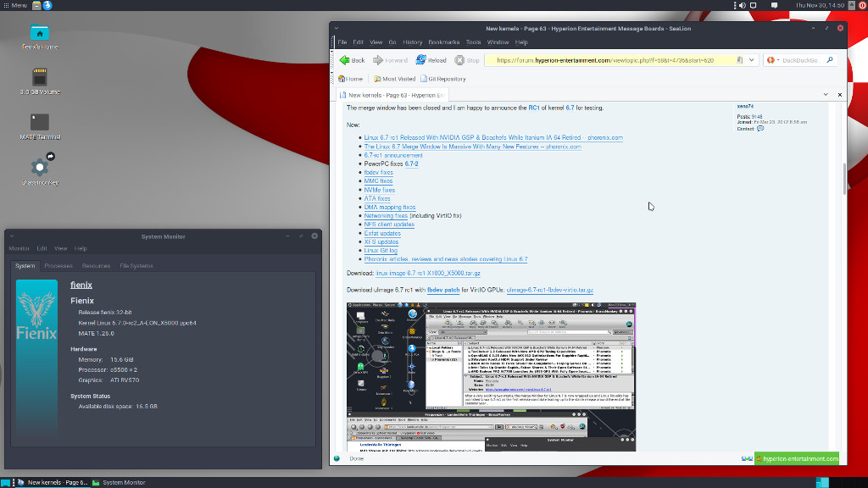Open the SeaLion window menu button in title bar

point(336,28)
